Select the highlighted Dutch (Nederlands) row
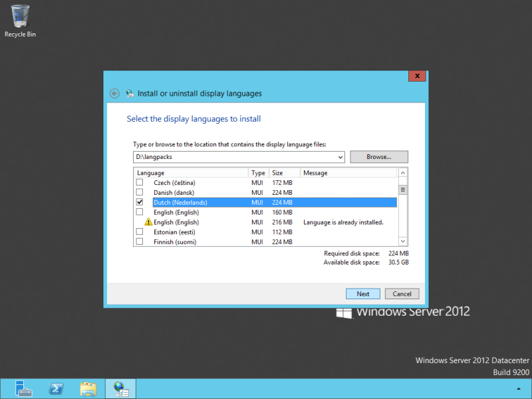The width and height of the screenshot is (532, 399). (x=275, y=202)
